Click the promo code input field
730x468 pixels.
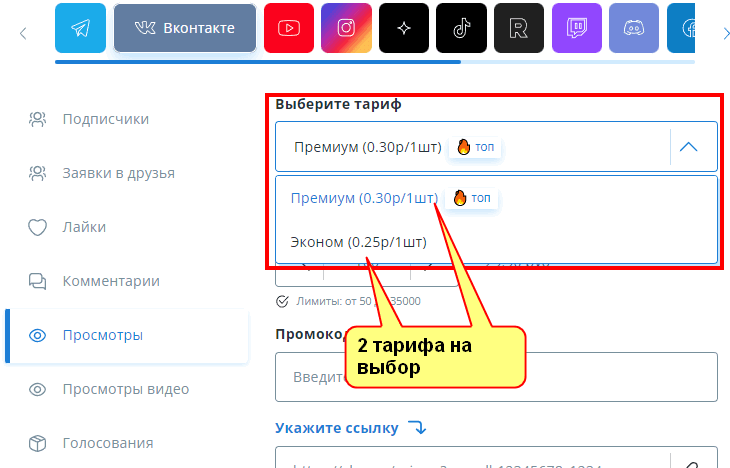point(496,377)
